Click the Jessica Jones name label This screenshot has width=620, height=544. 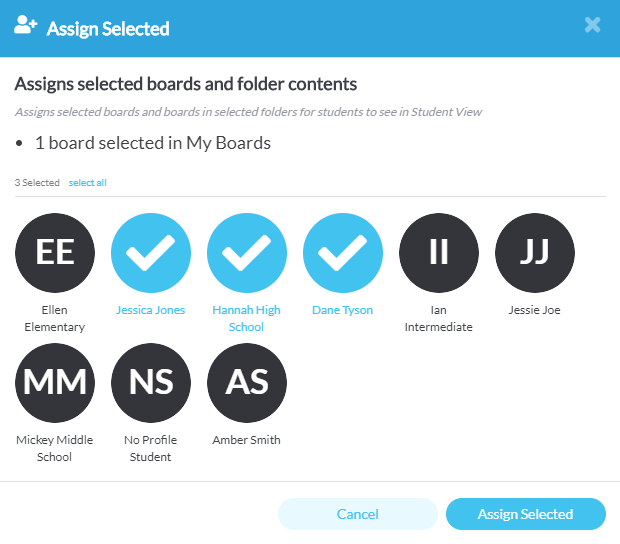coord(150,310)
